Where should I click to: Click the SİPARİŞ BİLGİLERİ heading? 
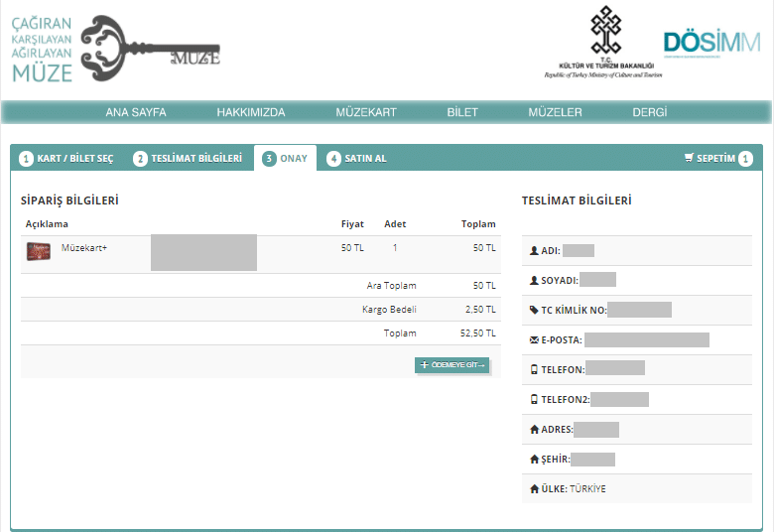[x=69, y=200]
